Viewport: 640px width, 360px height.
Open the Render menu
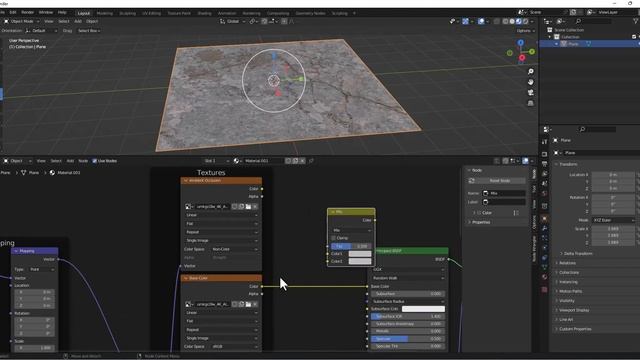pyautogui.click(x=27, y=13)
